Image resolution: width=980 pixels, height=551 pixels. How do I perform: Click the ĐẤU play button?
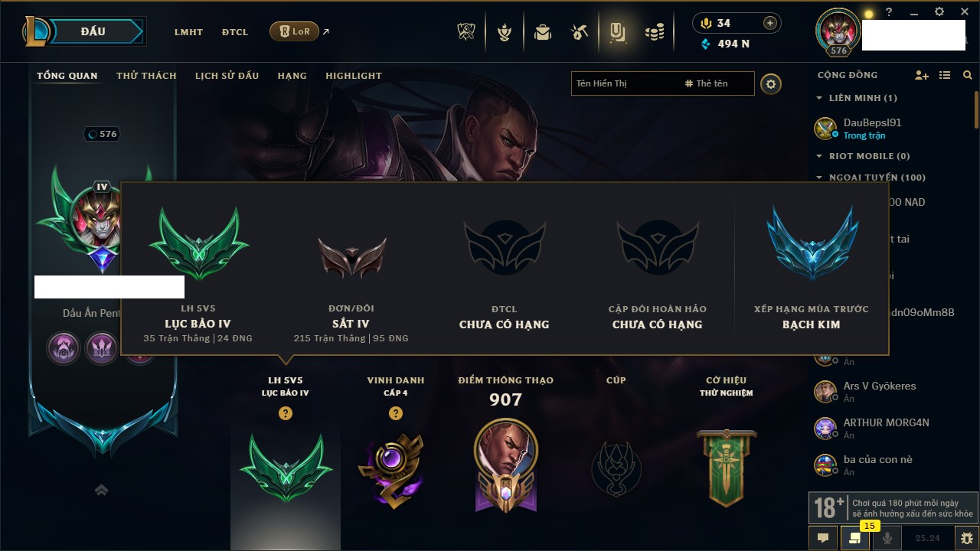pyautogui.click(x=92, y=31)
